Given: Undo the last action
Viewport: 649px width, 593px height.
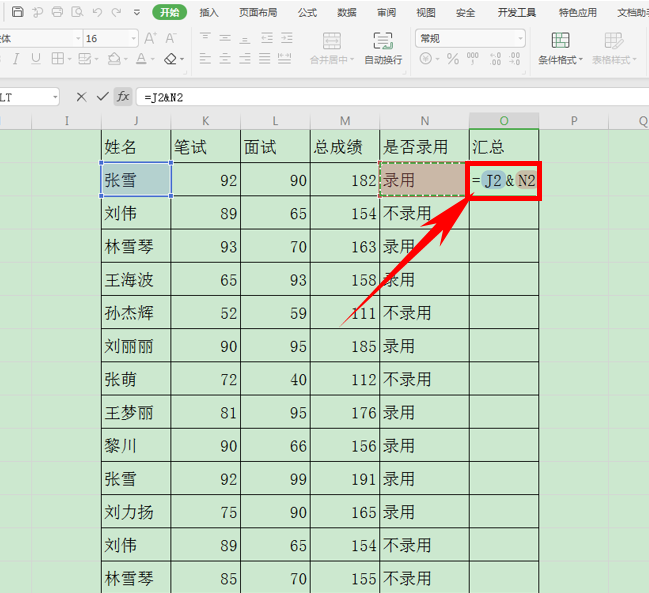Looking at the screenshot, I should [97, 12].
